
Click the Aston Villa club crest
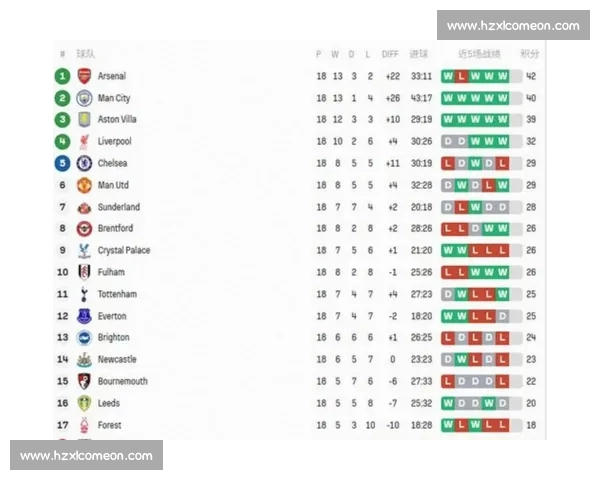point(84,120)
